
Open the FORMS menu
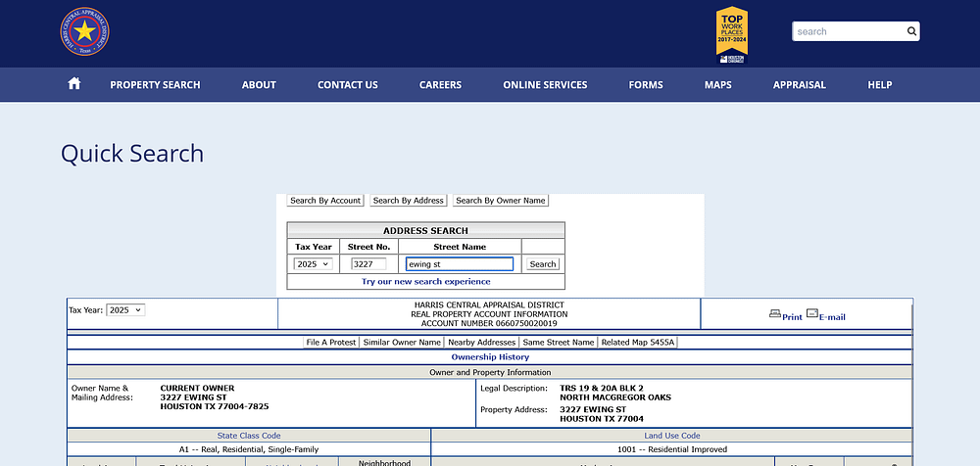pos(646,85)
